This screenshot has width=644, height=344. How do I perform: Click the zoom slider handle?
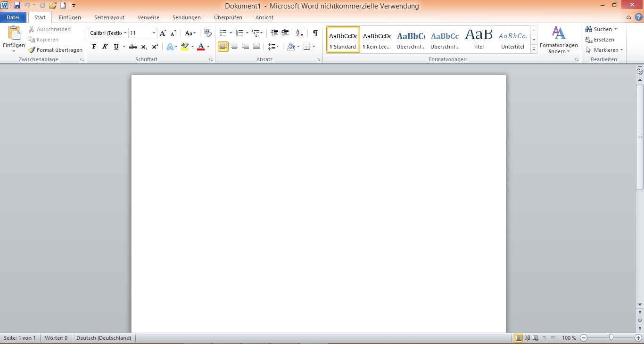[611, 338]
